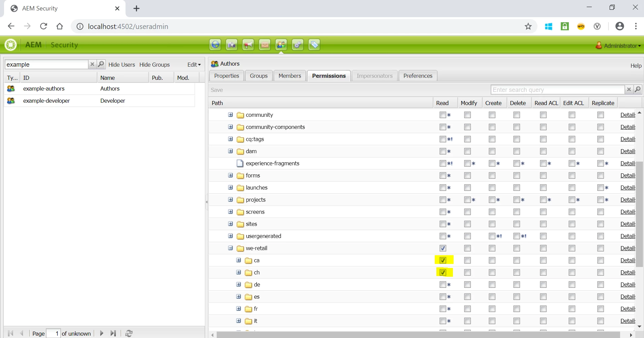Screen dimensions: 644x338
Task: Switch to the Properties tab
Action: 226,76
